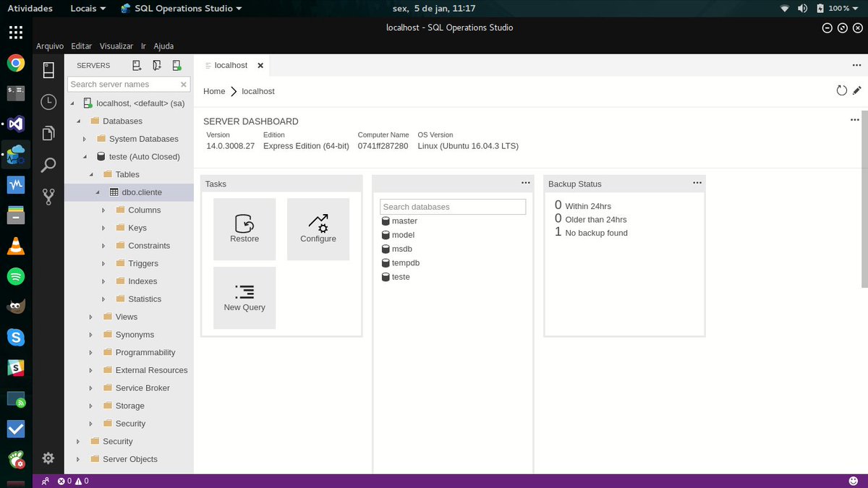Screen dimensions: 868x488
Task: Click the connection icon in status bar
Action: [46, 481]
